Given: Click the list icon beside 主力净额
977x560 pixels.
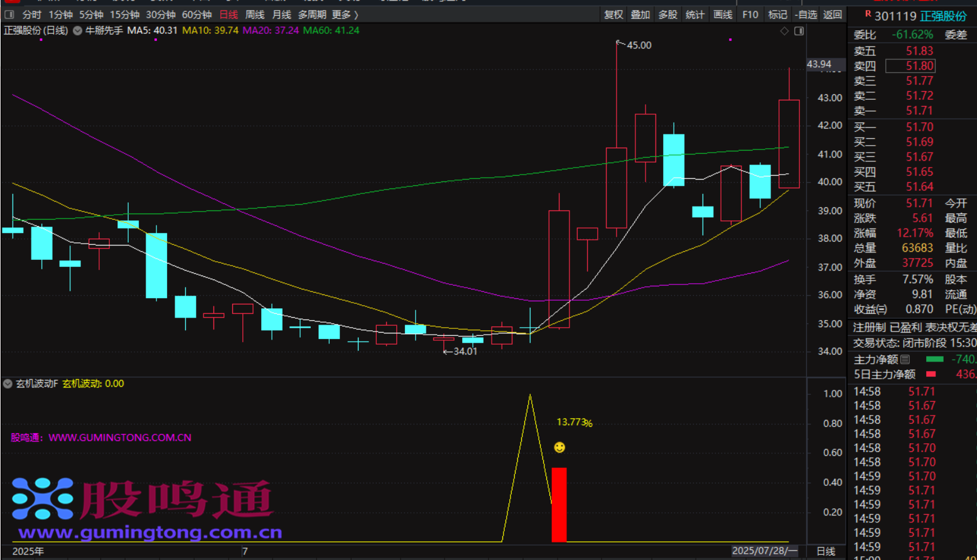Looking at the screenshot, I should tap(905, 360).
